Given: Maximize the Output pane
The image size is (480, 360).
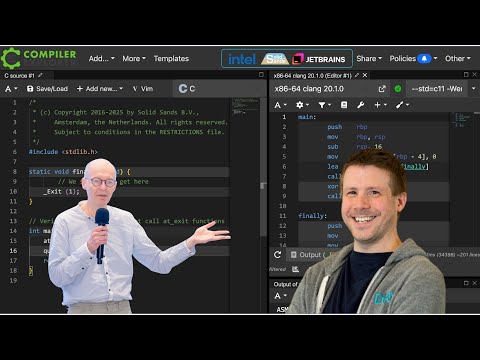Looking at the screenshot, I should (466, 283).
